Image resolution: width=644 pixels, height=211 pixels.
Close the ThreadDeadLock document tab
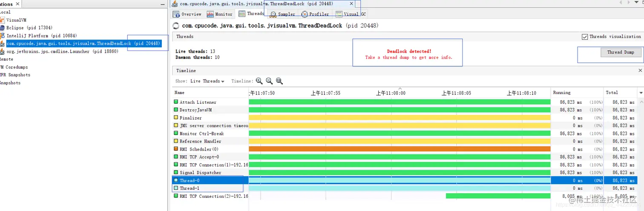pyautogui.click(x=351, y=3)
